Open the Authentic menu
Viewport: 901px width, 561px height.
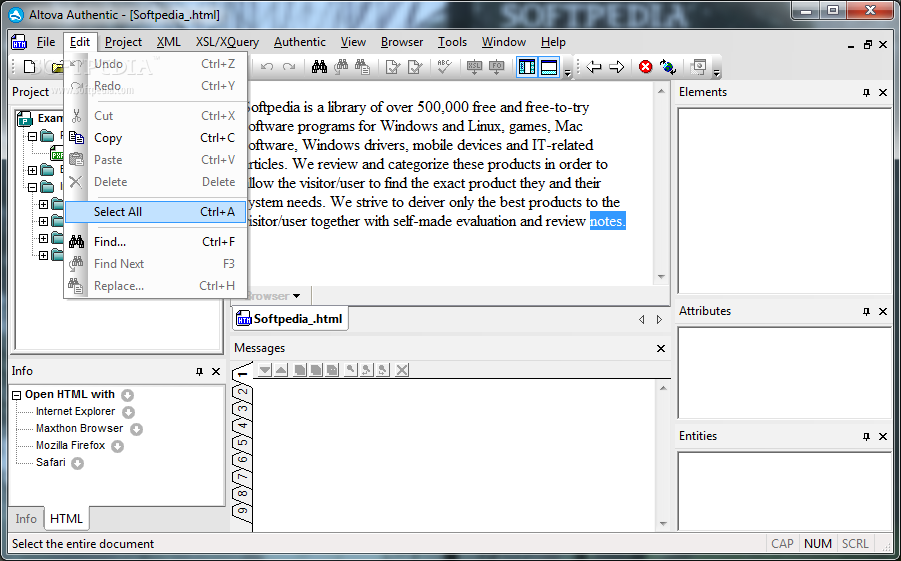click(x=299, y=42)
